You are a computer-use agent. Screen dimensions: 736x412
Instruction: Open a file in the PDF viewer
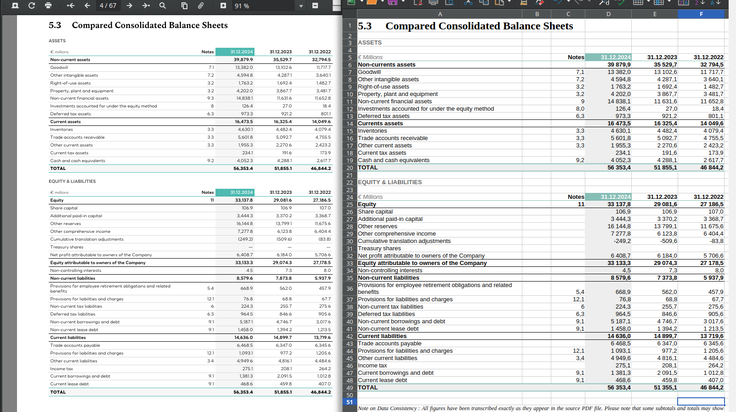15,6
